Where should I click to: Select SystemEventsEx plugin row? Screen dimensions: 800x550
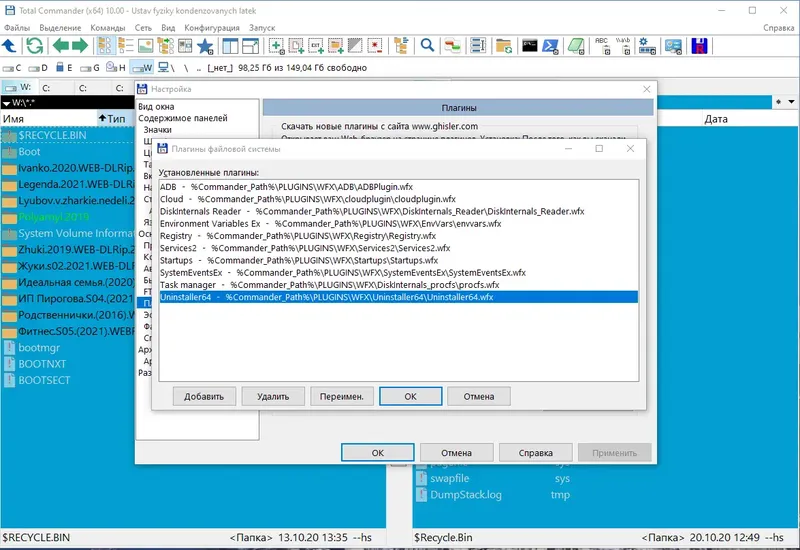398,272
